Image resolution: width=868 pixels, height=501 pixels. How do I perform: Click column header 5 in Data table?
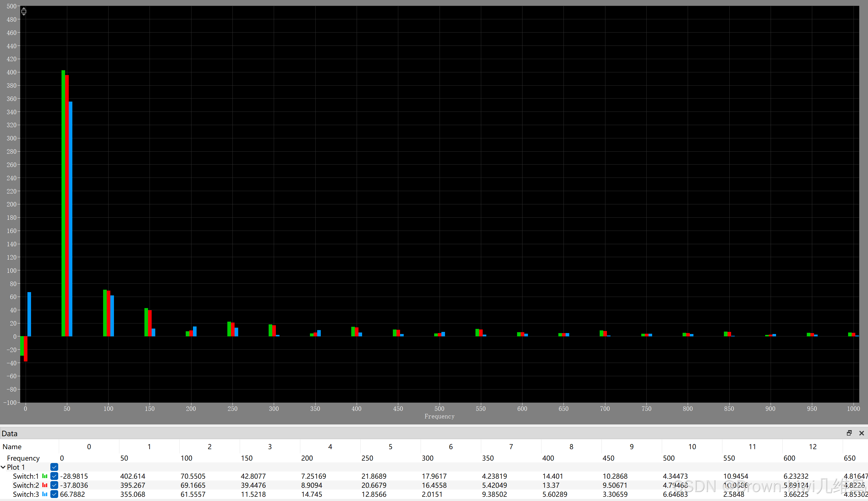coord(390,447)
